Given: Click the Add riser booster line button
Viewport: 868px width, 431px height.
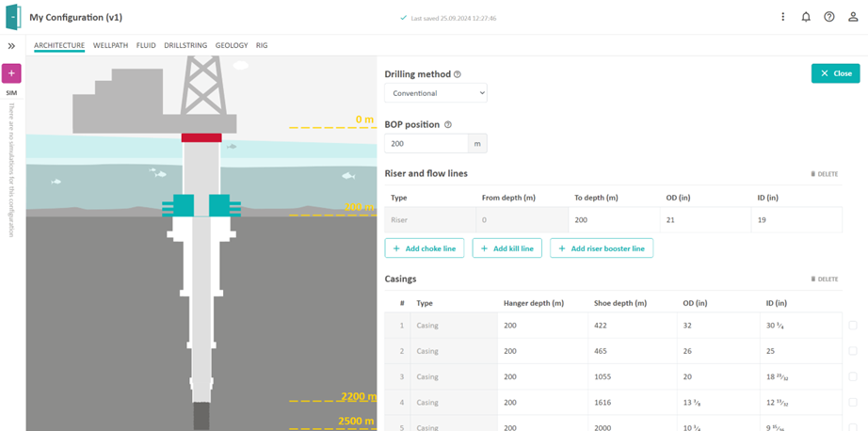Looking at the screenshot, I should tap(602, 248).
